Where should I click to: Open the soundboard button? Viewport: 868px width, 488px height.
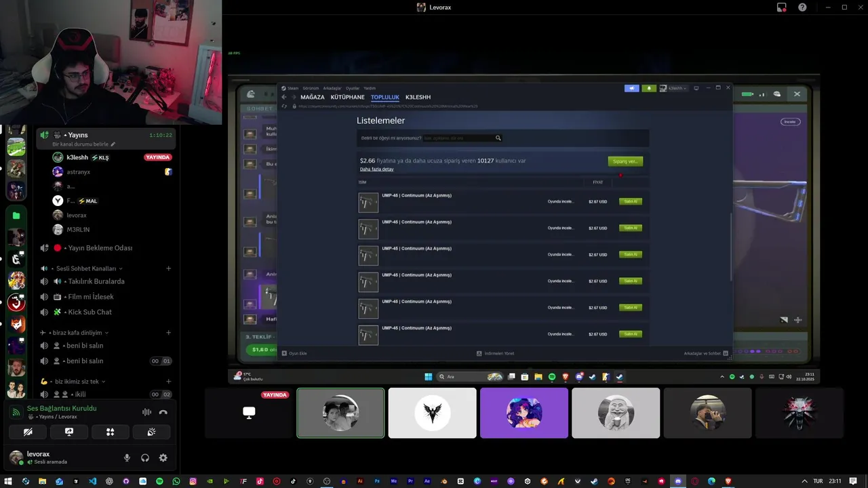point(151,432)
